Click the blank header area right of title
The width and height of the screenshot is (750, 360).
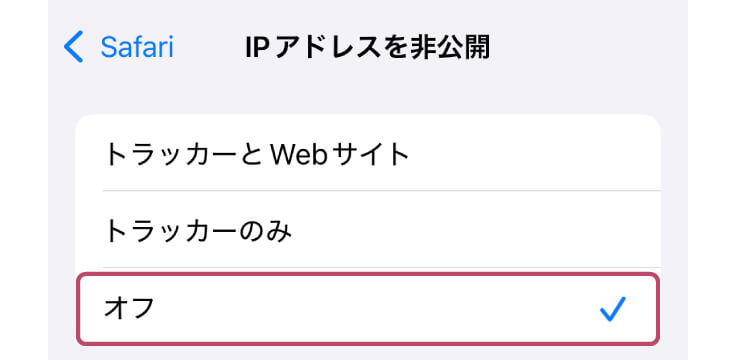588,47
